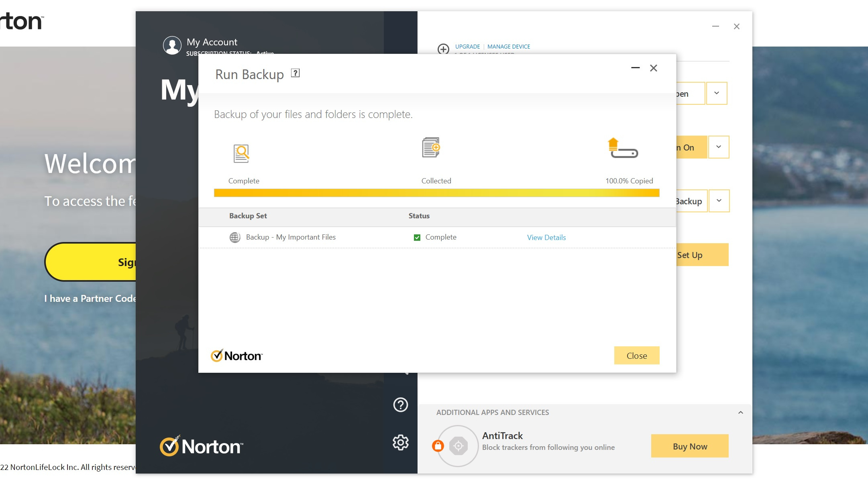
Task: Expand the dropdown beside Backup button
Action: click(x=719, y=201)
